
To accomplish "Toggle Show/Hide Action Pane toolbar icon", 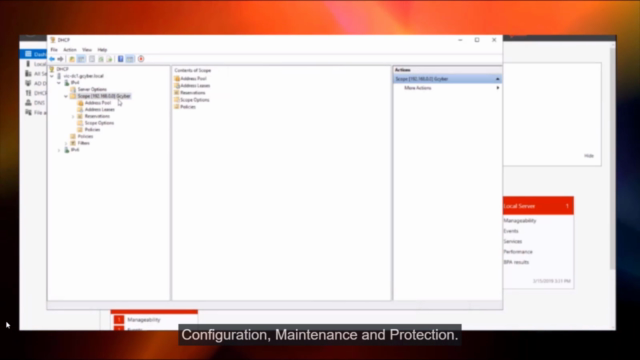I will pos(130,59).
